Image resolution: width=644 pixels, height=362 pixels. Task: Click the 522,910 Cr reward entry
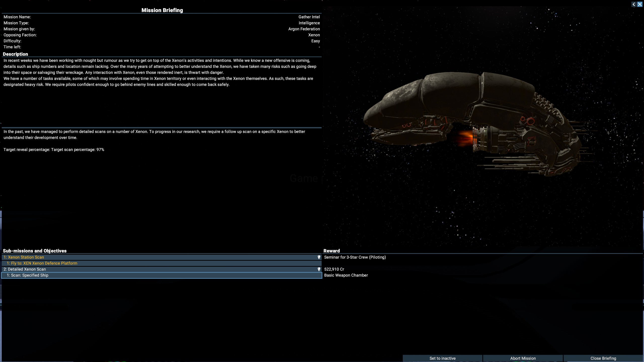coord(334,269)
